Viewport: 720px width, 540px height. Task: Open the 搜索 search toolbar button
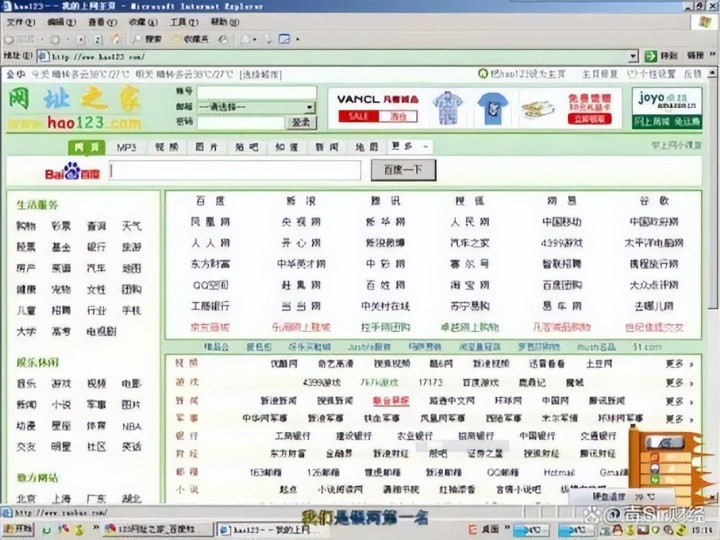point(146,39)
